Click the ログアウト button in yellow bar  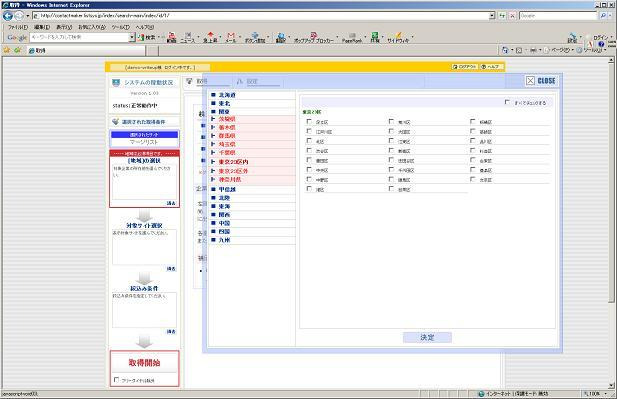coord(465,67)
